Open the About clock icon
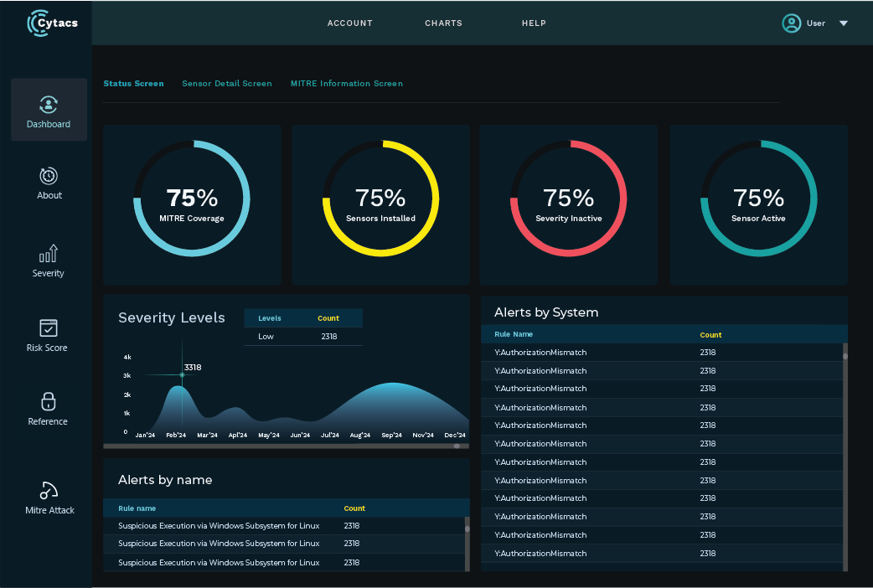This screenshot has height=588, width=873. 49,176
